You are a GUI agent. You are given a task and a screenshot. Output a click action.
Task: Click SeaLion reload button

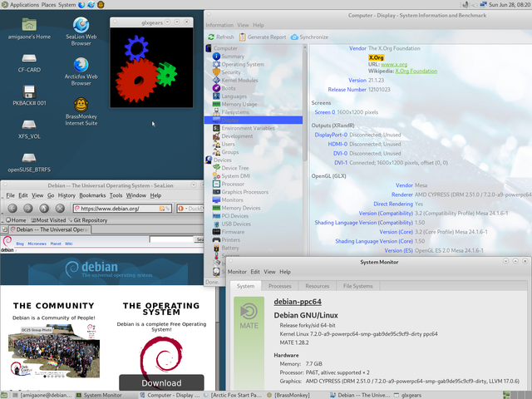tap(44, 208)
